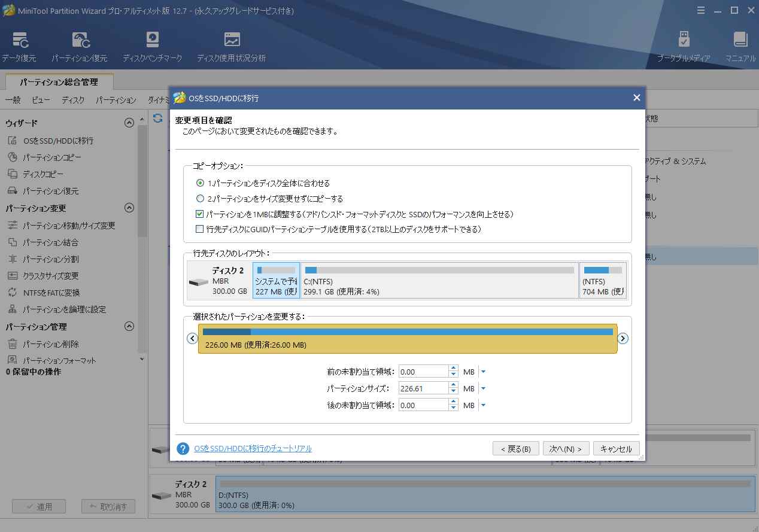Enable GUIDパーティションテーブルを使用する option
The image size is (759, 532).
(198, 228)
